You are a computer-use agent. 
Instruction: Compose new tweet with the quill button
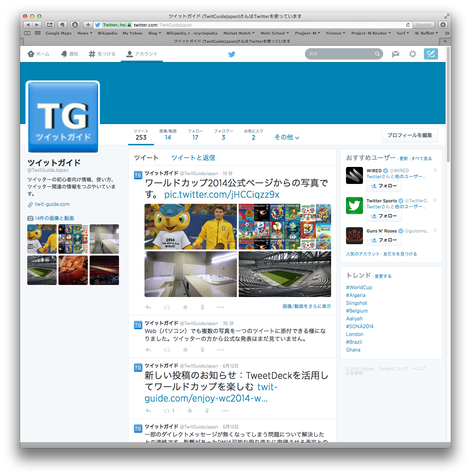pos(431,54)
